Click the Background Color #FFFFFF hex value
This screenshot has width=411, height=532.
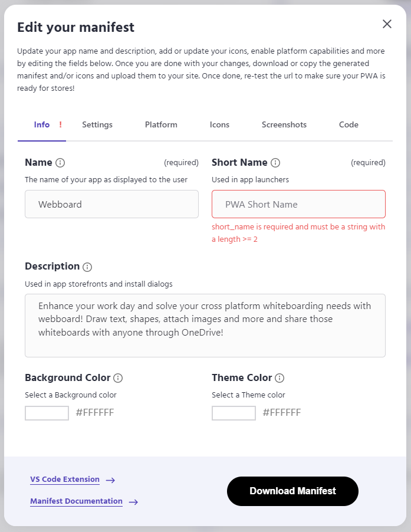point(95,413)
